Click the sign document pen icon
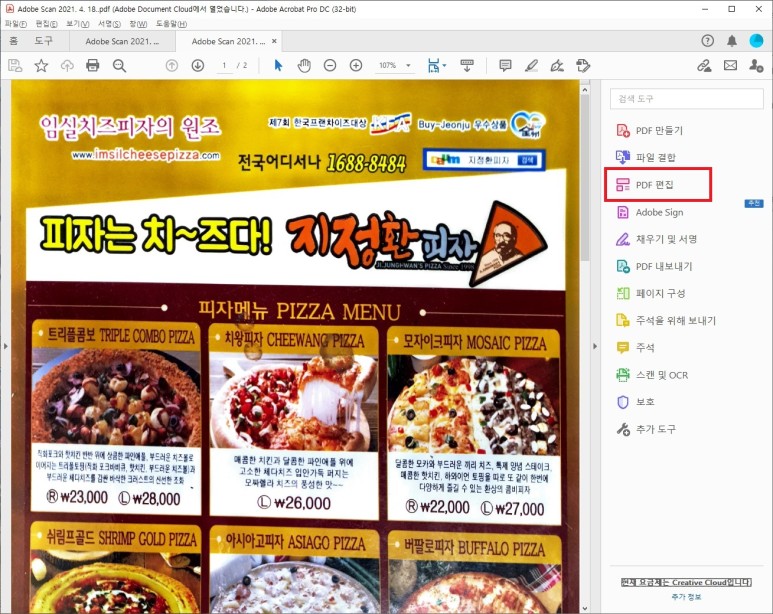Viewport: 773px width, 614px height. pyautogui.click(x=557, y=65)
